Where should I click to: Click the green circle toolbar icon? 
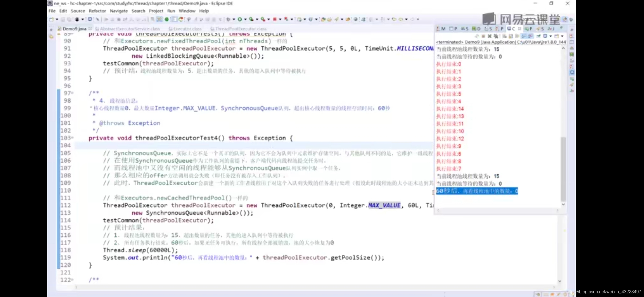167,19
